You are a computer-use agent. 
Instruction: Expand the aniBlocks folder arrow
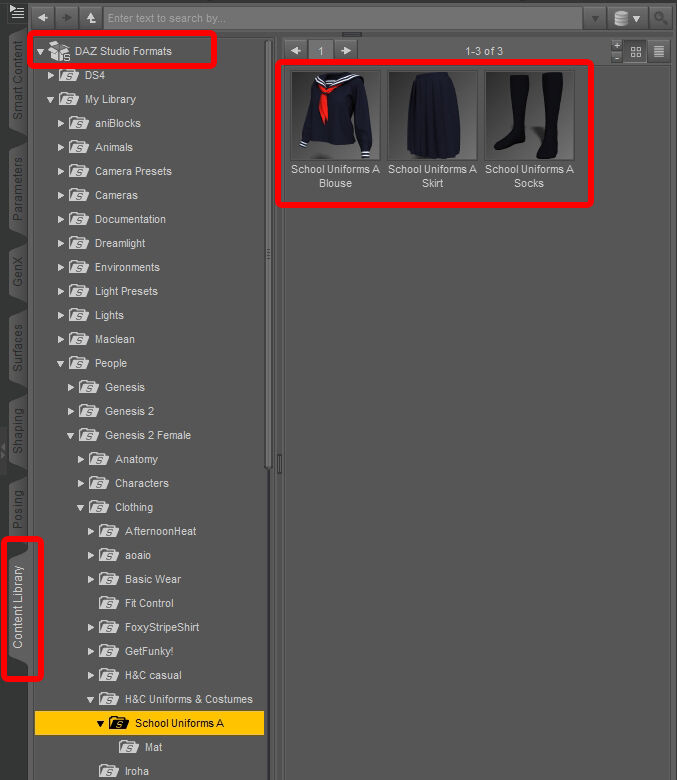pyautogui.click(x=61, y=123)
